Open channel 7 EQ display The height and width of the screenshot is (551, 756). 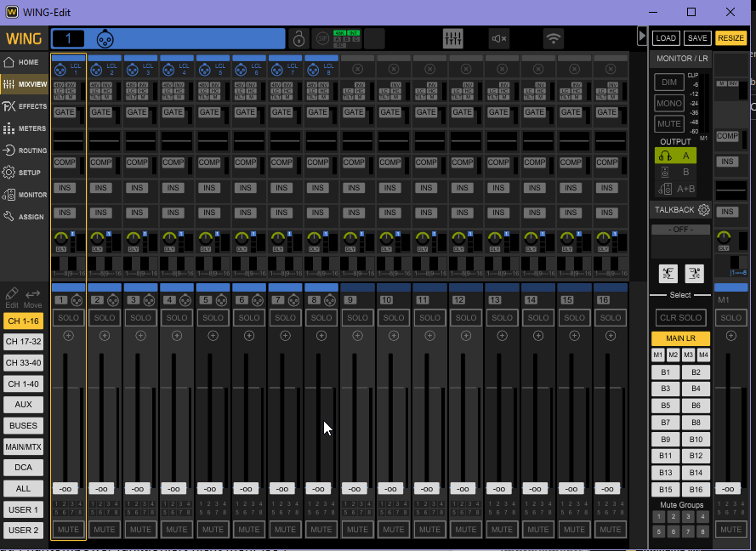[x=285, y=141]
